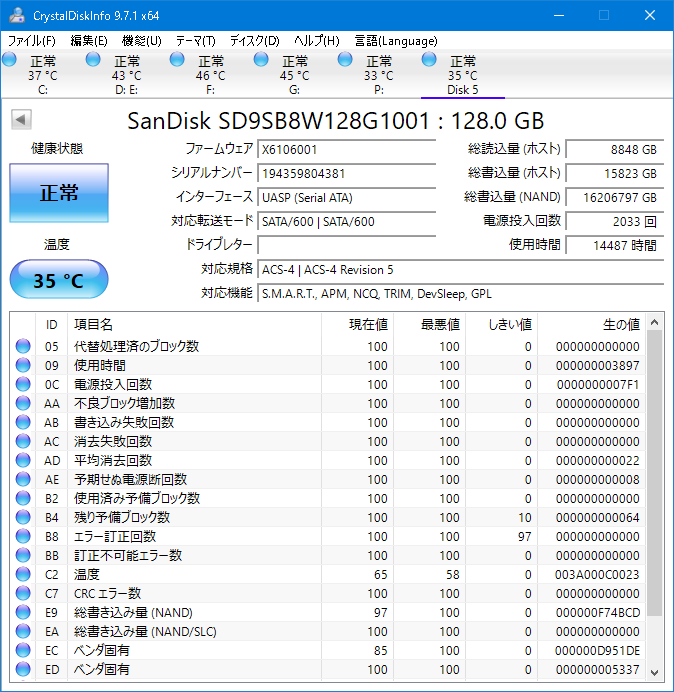
Task: Click status icon of row EC ベンダ固有
Action: [x=23, y=650]
